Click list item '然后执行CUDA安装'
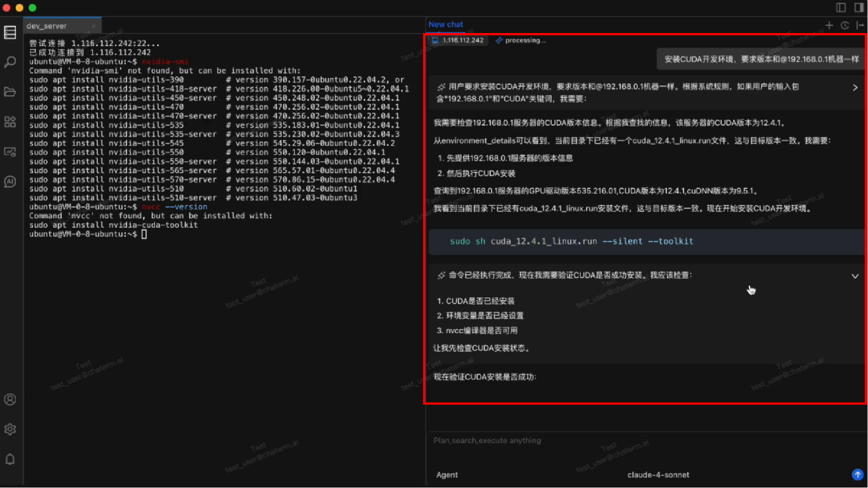The width and height of the screenshot is (868, 488). click(480, 173)
